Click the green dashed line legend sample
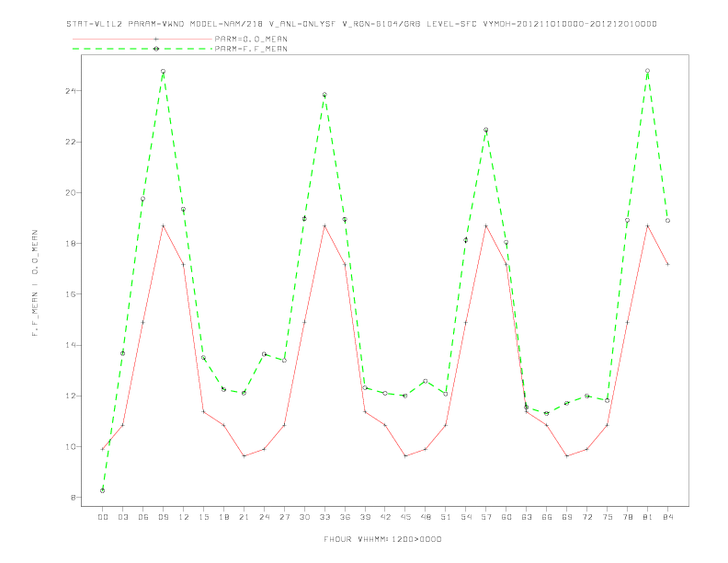728x563 pixels. [142, 49]
